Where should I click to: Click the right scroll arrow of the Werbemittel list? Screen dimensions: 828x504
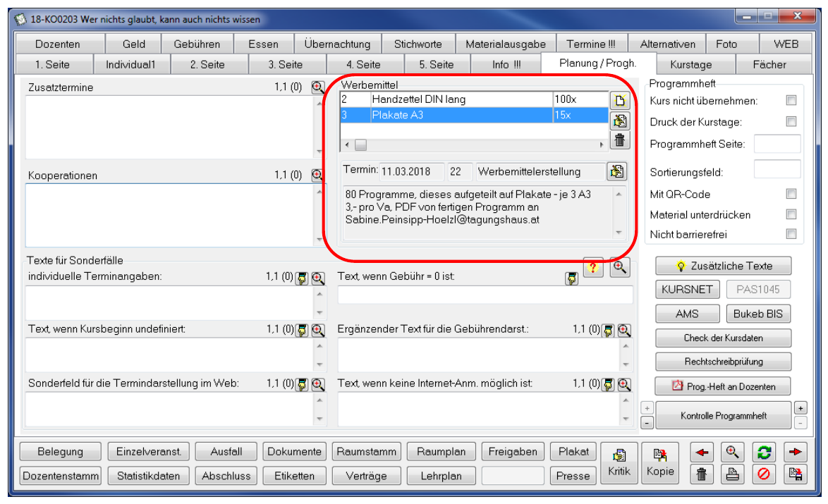(x=602, y=145)
